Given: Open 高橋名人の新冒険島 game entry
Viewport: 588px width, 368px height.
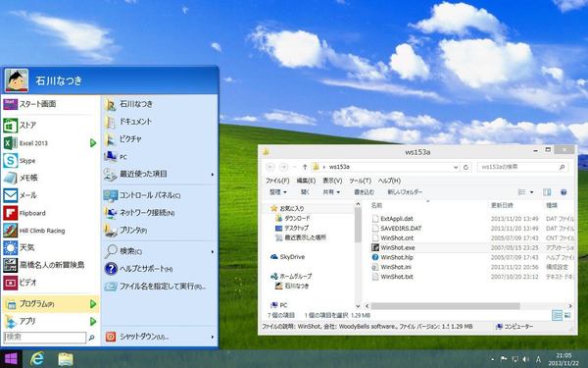Looking at the screenshot, I should click(x=50, y=265).
